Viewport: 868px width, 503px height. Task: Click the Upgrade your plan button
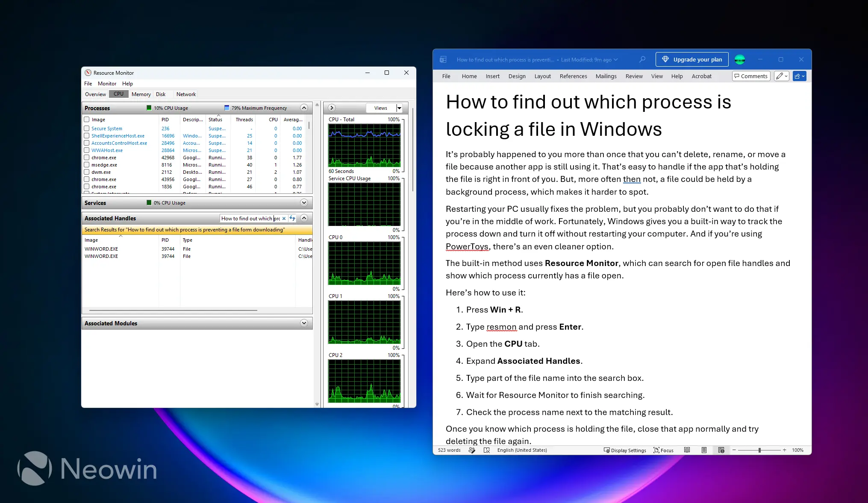tap(692, 59)
